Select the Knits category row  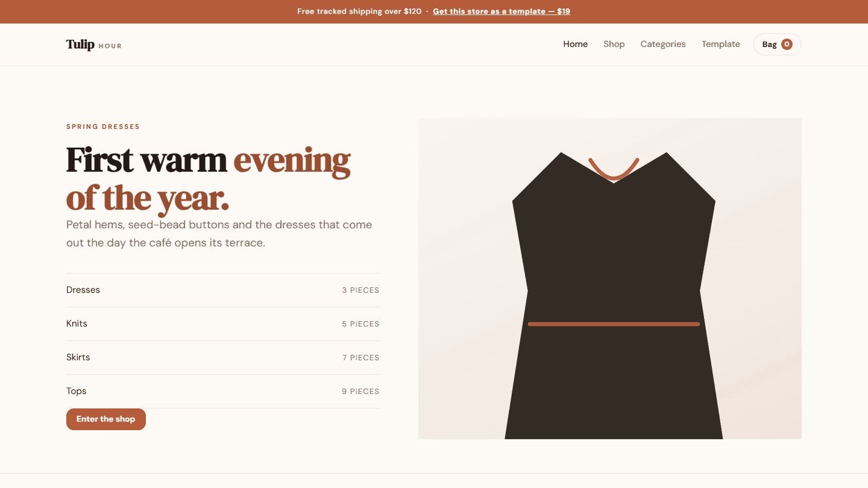tap(223, 324)
